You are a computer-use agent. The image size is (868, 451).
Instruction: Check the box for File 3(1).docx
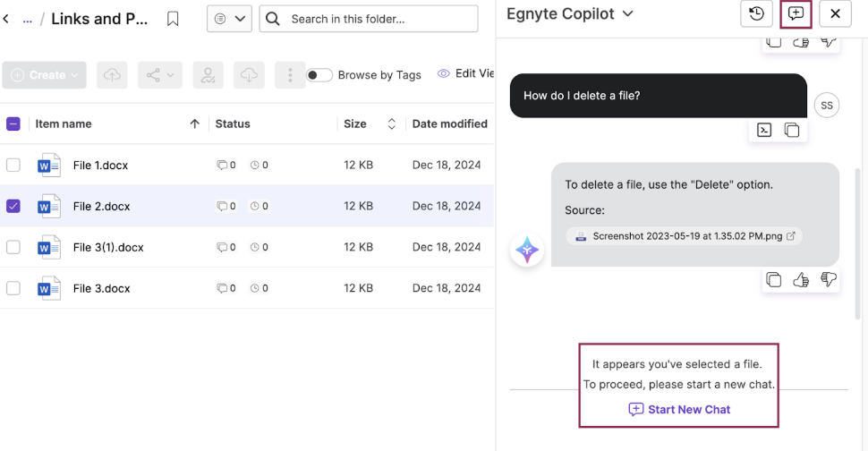[13, 247]
